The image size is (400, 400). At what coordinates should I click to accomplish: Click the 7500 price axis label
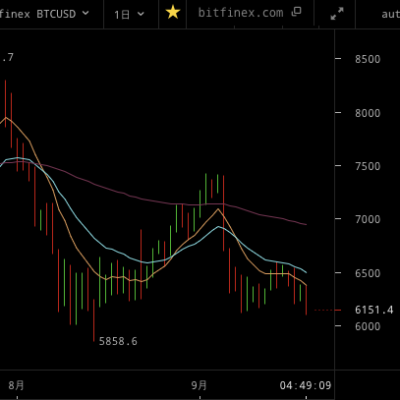tap(367, 166)
